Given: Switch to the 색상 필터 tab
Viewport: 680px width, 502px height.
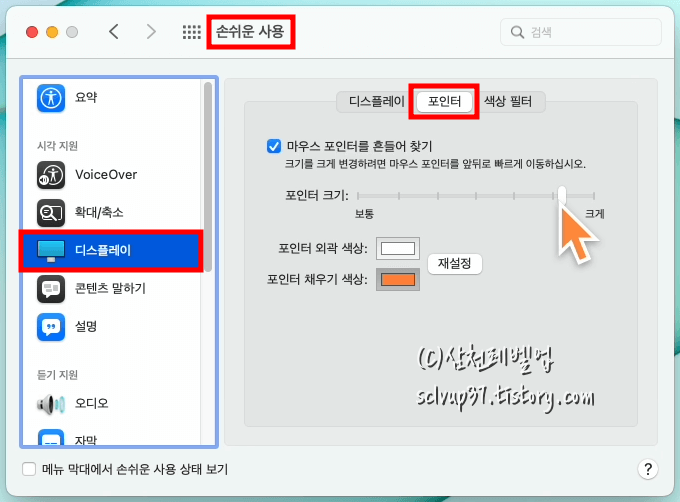Looking at the screenshot, I should point(507,102).
